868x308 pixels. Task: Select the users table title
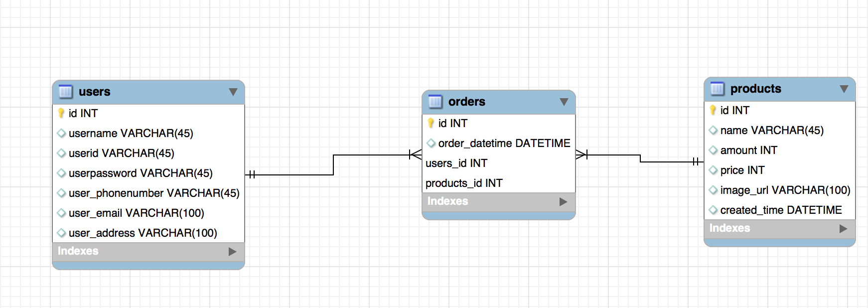click(x=94, y=92)
